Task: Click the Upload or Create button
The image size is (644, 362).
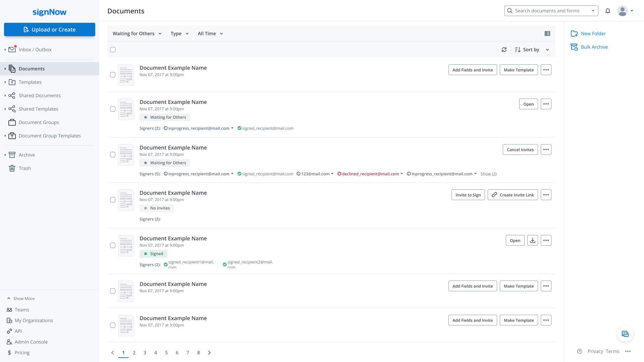Action: point(50,29)
